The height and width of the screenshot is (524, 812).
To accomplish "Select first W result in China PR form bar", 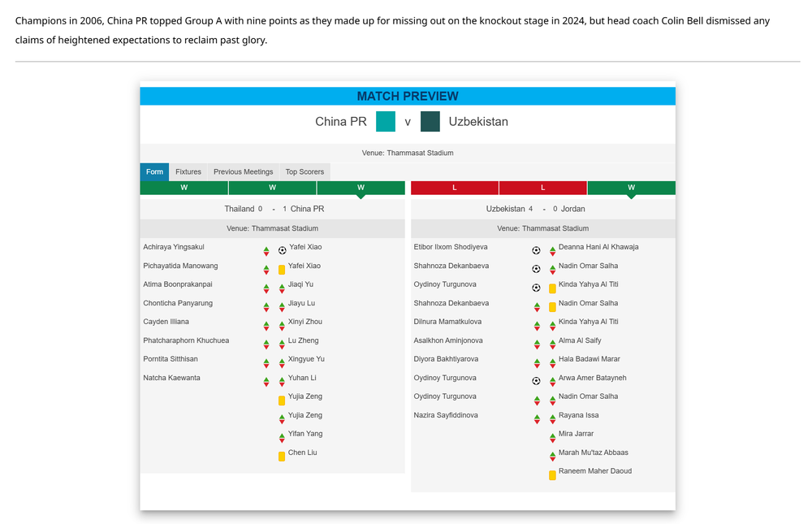I will click(184, 188).
